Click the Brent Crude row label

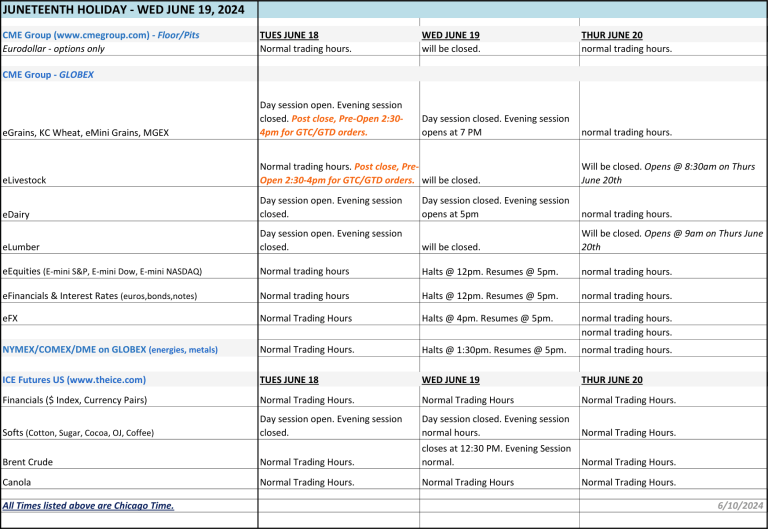click(x=28, y=462)
